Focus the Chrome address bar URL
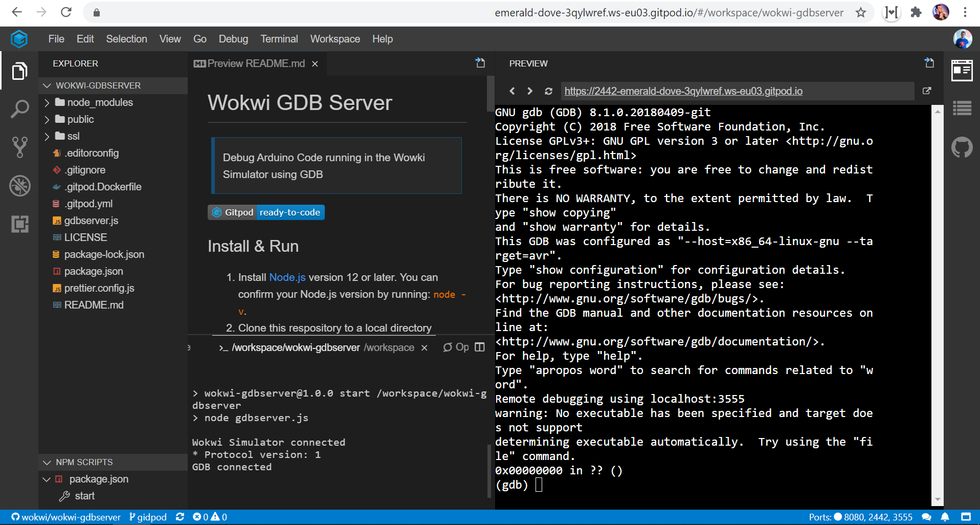 coord(669,12)
